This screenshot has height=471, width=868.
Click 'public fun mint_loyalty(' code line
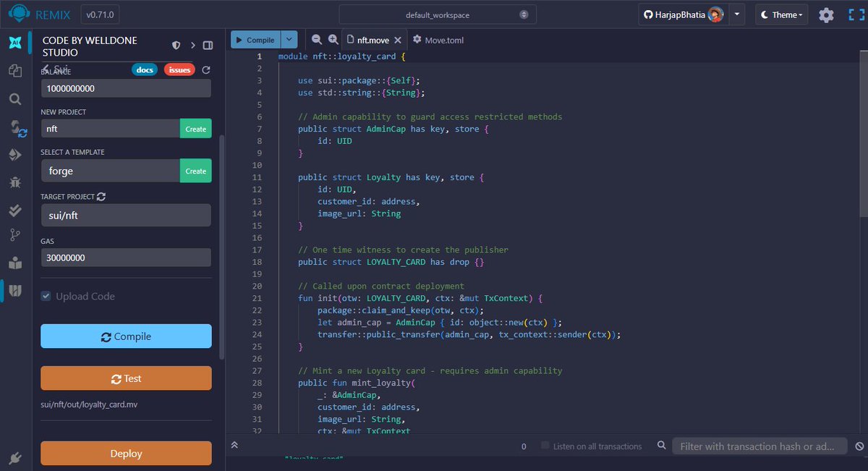click(357, 383)
